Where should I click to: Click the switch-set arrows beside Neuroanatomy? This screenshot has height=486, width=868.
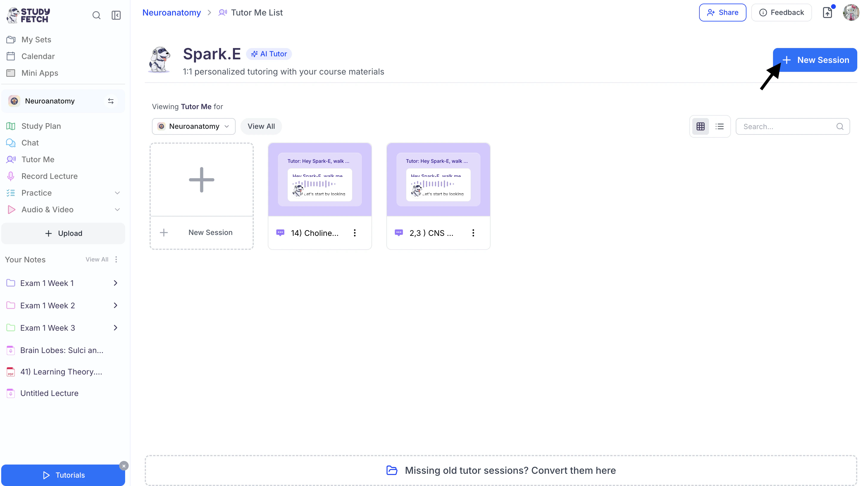click(x=111, y=101)
